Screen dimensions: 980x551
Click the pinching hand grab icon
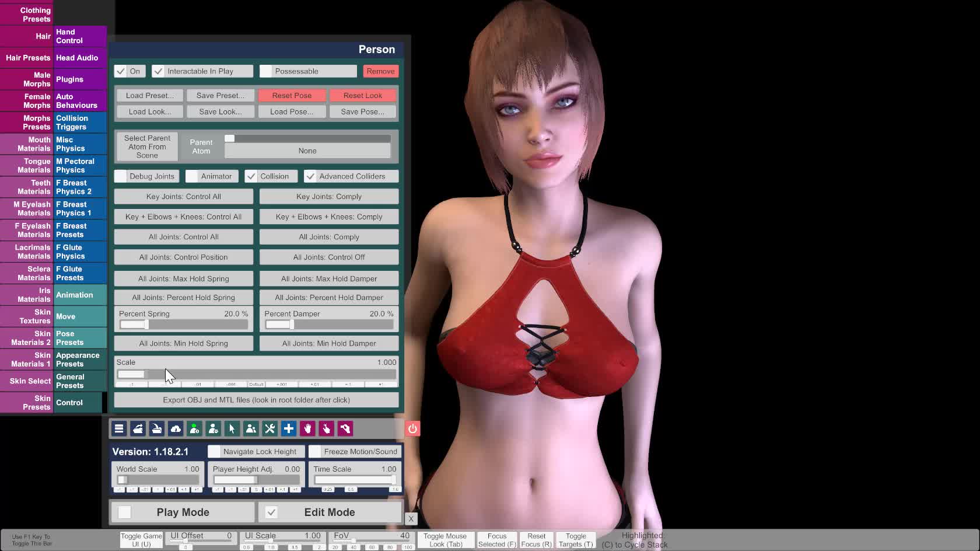click(345, 429)
